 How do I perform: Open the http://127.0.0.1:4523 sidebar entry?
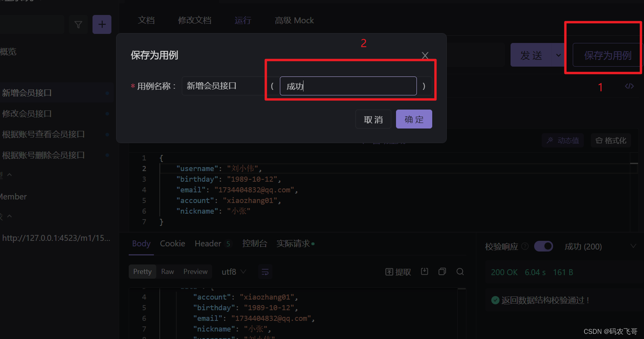(x=56, y=238)
